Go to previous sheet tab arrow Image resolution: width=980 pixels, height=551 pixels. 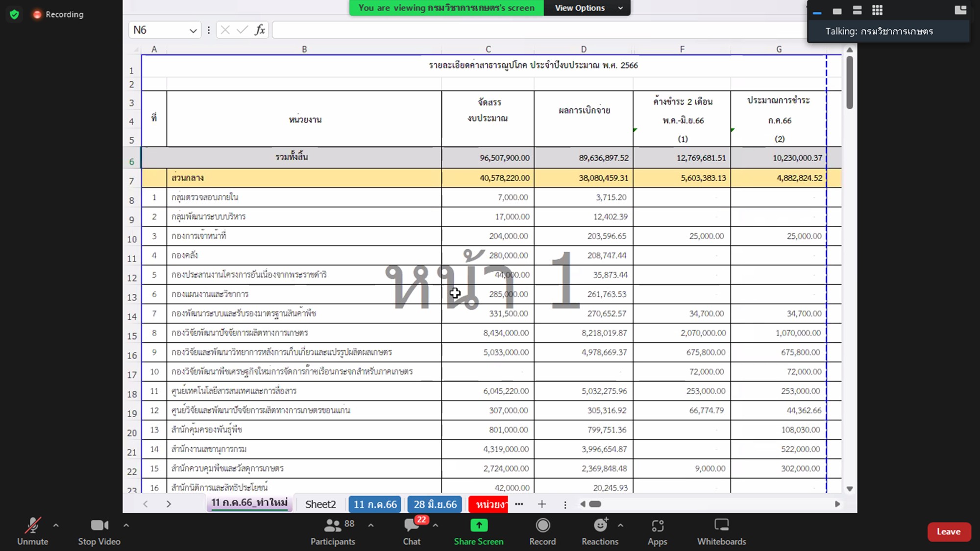[x=146, y=504]
